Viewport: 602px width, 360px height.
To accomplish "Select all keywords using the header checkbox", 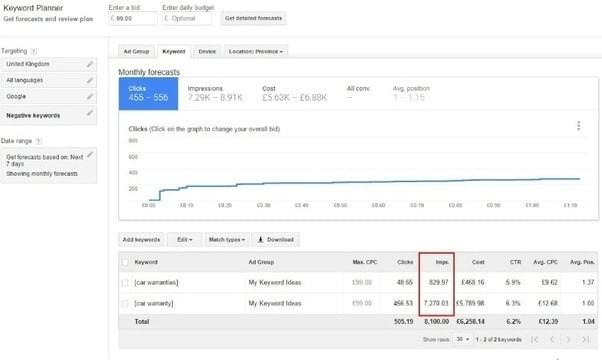I will point(125,263).
